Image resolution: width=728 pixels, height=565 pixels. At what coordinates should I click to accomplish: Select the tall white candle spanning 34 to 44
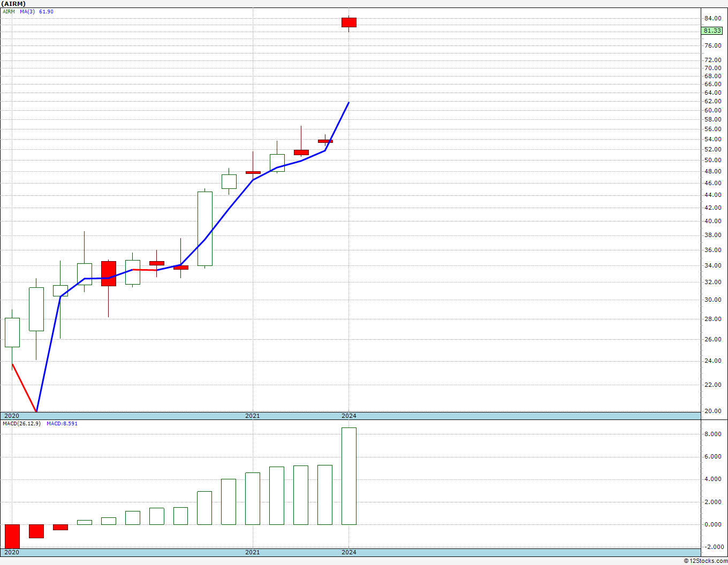click(x=205, y=228)
